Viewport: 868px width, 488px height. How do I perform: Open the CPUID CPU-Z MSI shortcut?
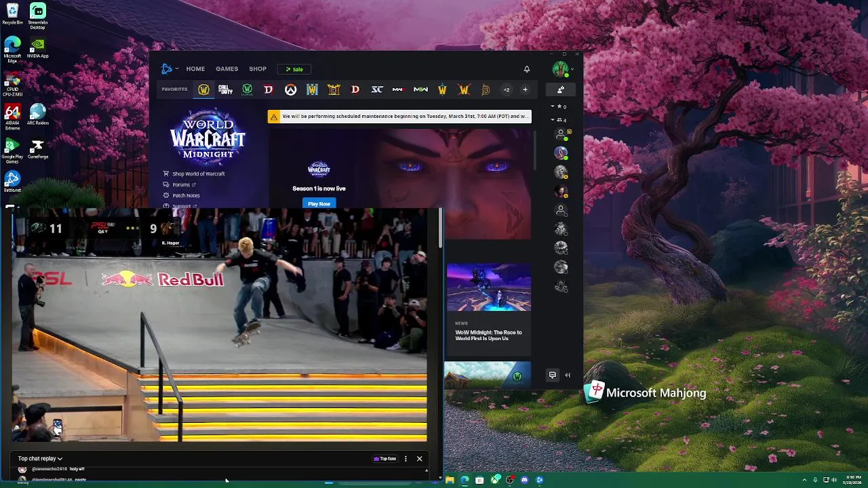pos(12,83)
